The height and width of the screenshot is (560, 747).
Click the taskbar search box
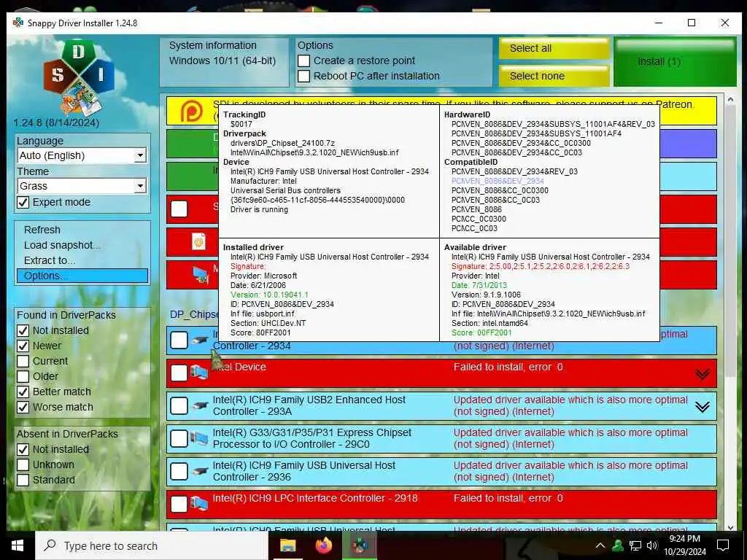point(152,545)
